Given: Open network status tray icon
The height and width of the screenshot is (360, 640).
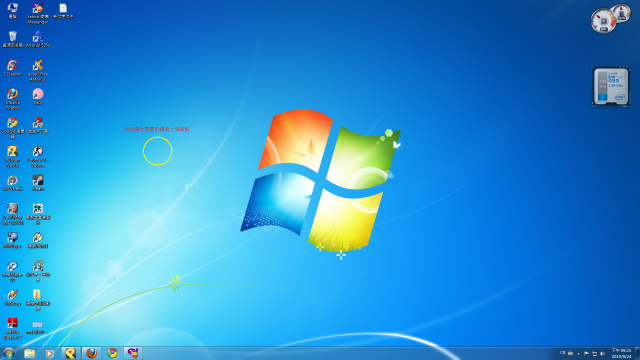Looking at the screenshot, I should pos(595,353).
